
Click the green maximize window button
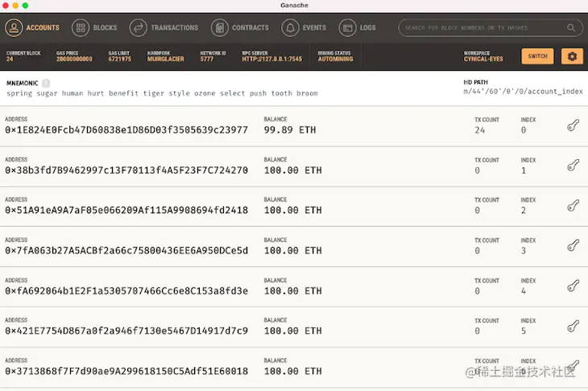tap(25, 6)
